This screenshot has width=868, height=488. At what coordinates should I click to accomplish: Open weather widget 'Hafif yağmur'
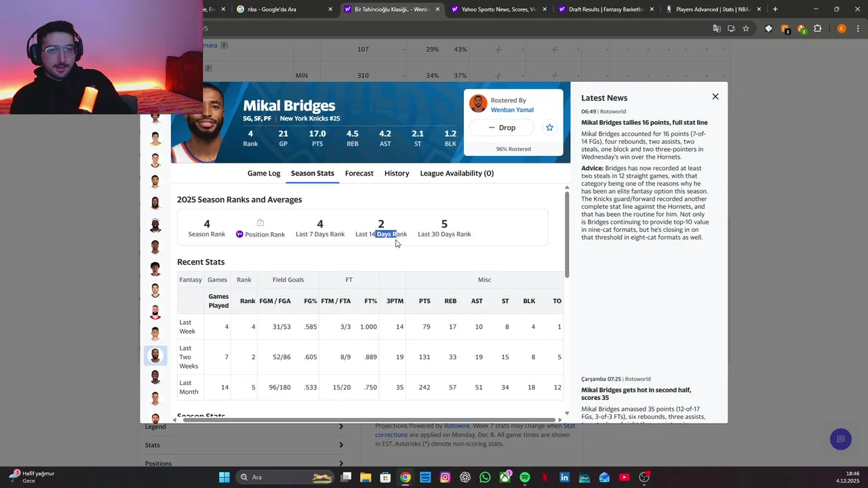(32, 477)
